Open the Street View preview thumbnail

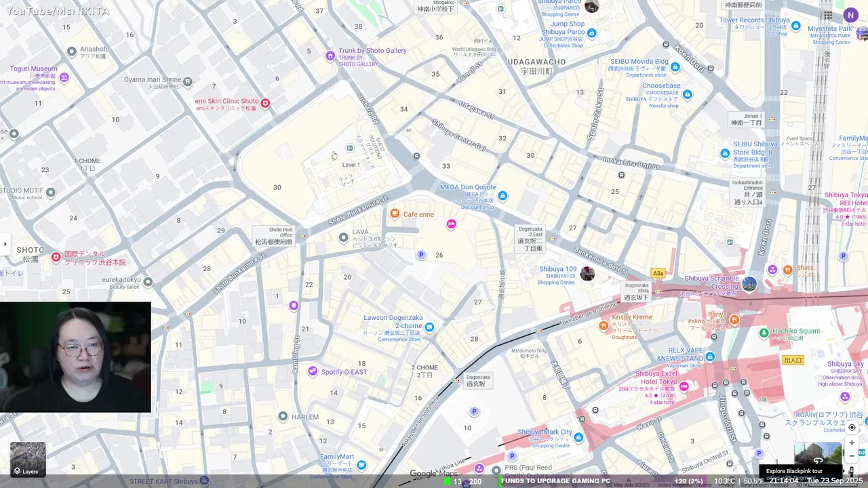click(x=818, y=454)
